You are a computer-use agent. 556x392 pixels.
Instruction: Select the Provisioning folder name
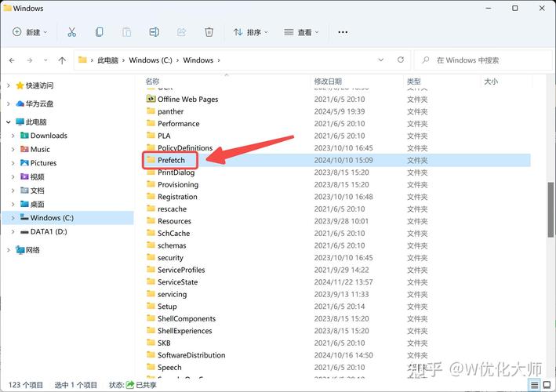[178, 185]
